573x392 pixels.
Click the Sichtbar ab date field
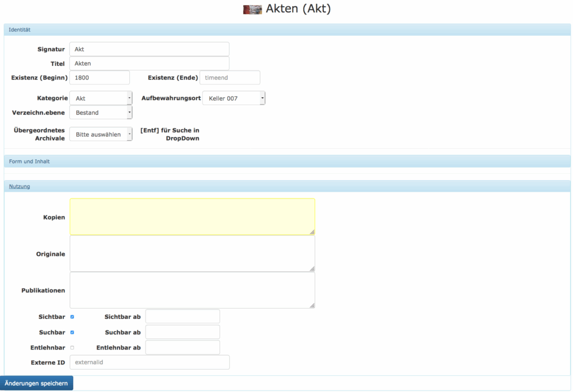tap(182, 317)
